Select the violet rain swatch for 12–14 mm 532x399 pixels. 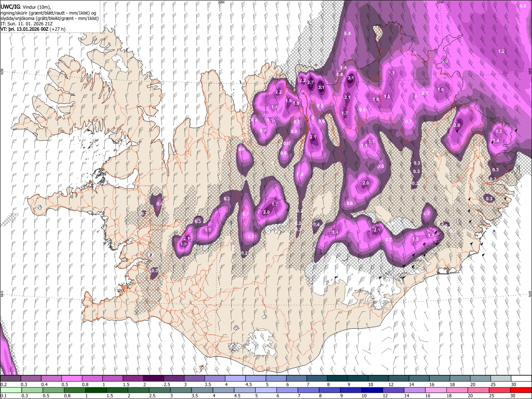394,390
